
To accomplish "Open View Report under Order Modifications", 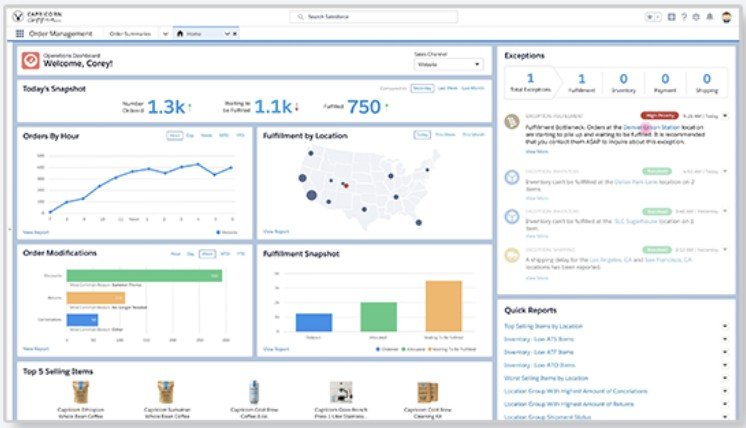I will tap(36, 349).
